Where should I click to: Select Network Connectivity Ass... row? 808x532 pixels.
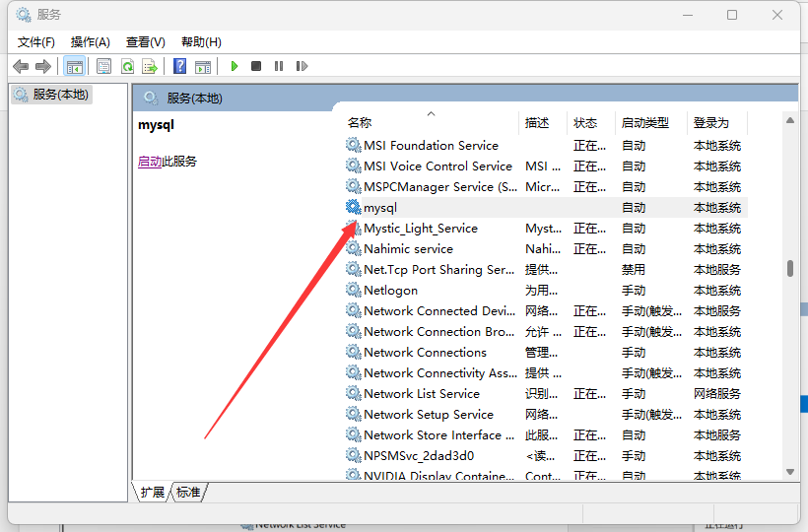545,372
